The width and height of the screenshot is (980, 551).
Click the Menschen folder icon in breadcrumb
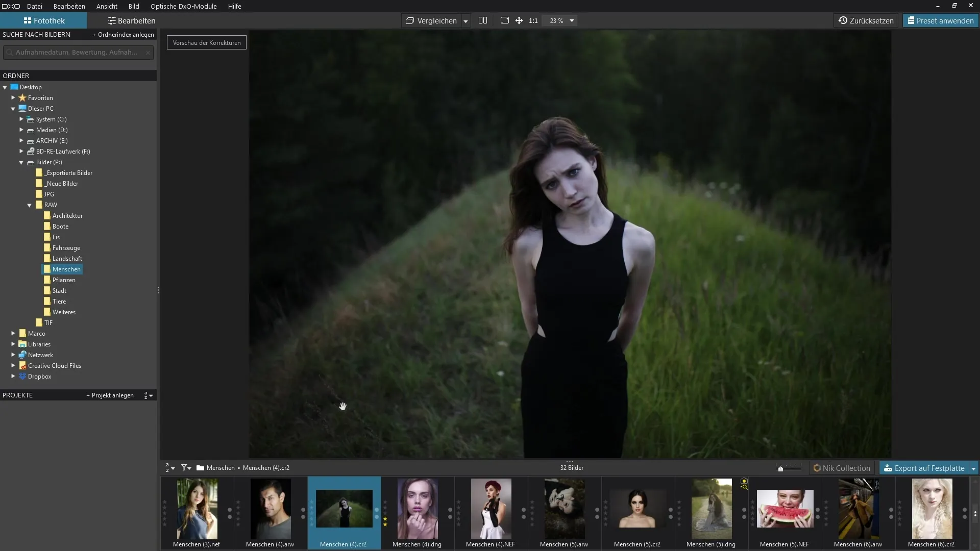pyautogui.click(x=200, y=468)
